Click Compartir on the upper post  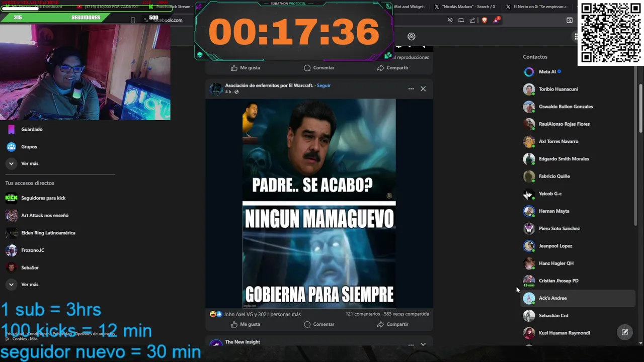392,68
